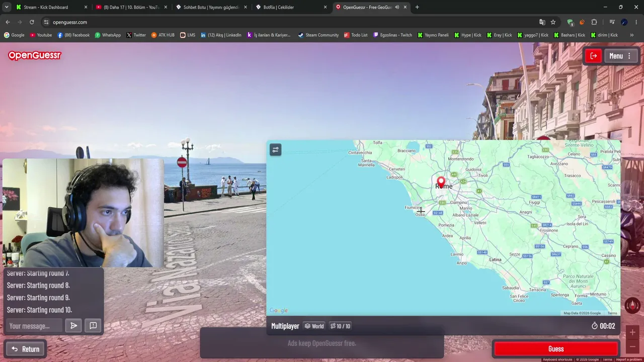644x362 pixels.
Task: Open the Egzolinas - Twitch bookmark
Action: pyautogui.click(x=392, y=35)
